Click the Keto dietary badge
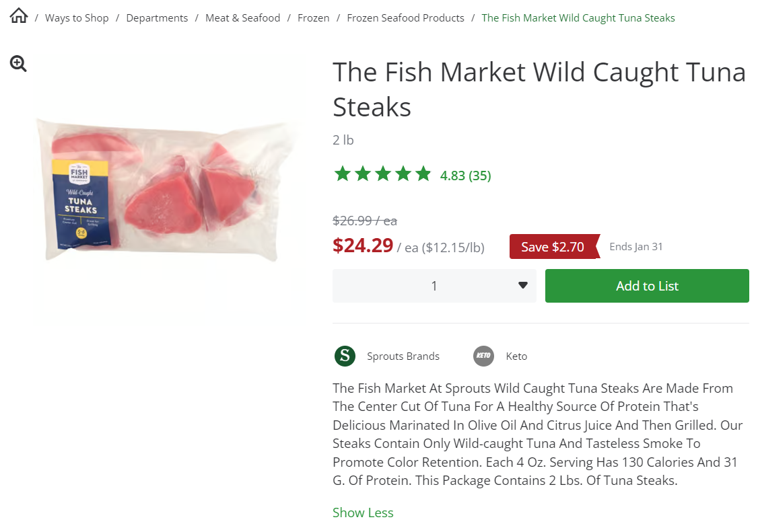758x532 pixels. pos(483,356)
